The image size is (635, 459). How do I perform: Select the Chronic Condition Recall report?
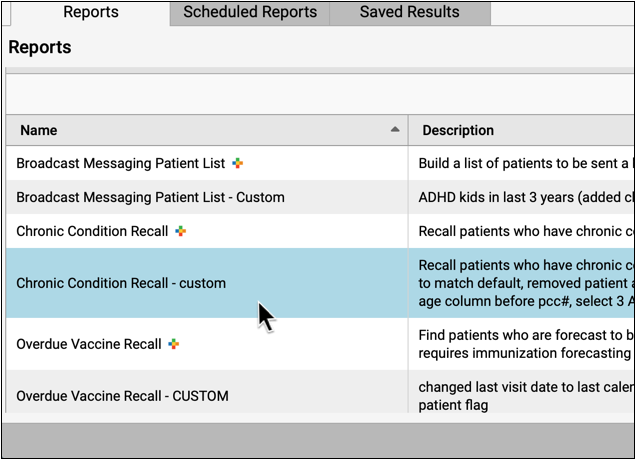(x=92, y=231)
